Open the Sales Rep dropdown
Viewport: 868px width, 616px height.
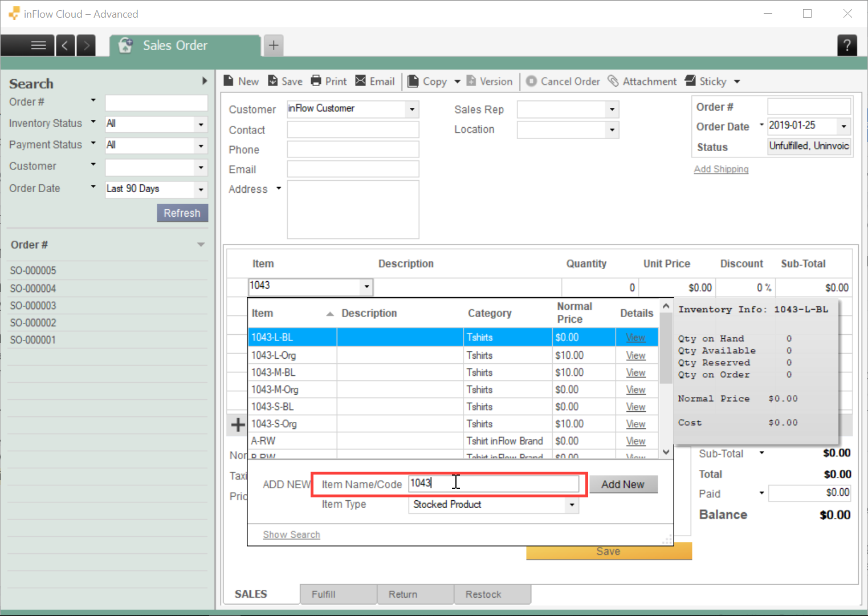[x=612, y=109]
